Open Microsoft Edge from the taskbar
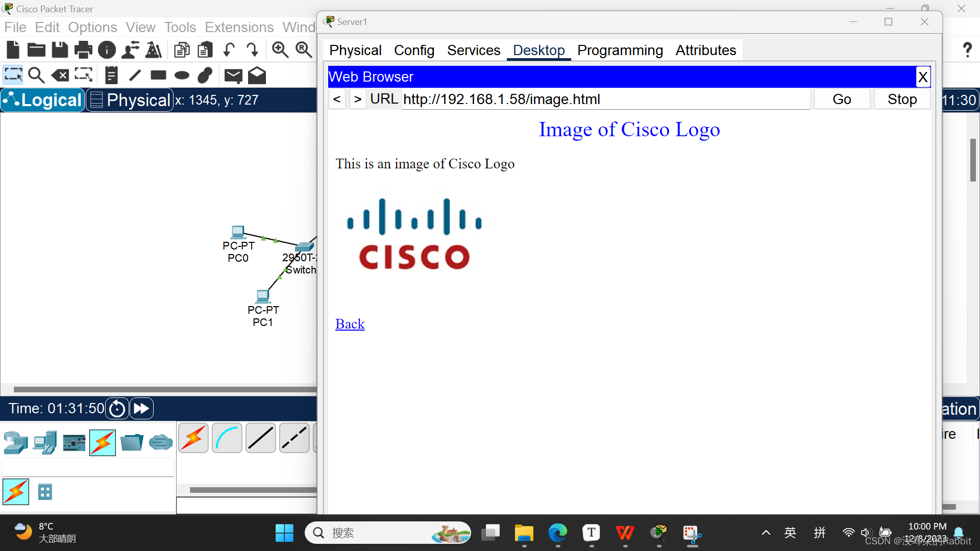 [x=558, y=533]
